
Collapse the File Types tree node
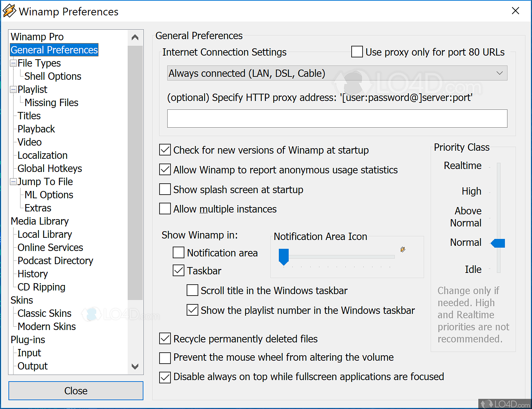coord(14,63)
